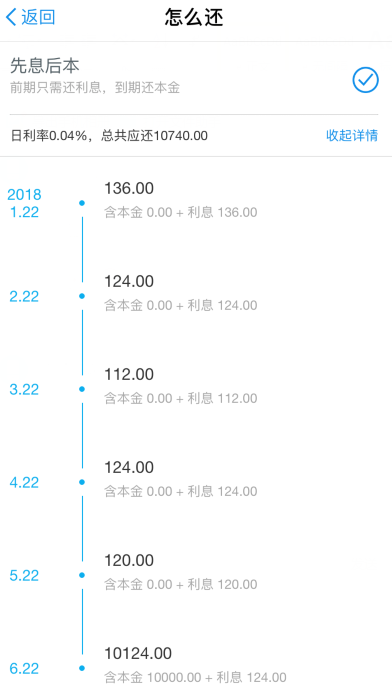The height and width of the screenshot is (690, 392).
Task: Tap the back chevron icon
Action: [11, 18]
